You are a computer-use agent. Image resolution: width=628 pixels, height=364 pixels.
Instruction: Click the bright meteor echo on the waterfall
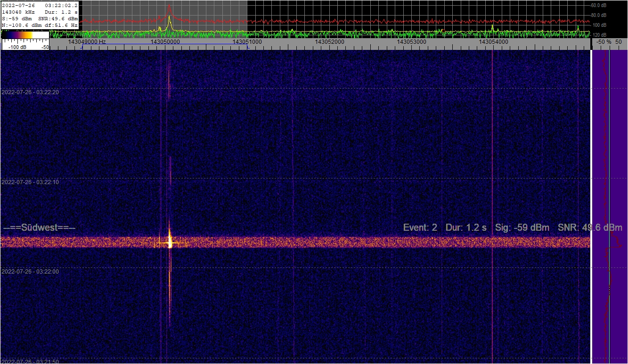[x=170, y=242]
